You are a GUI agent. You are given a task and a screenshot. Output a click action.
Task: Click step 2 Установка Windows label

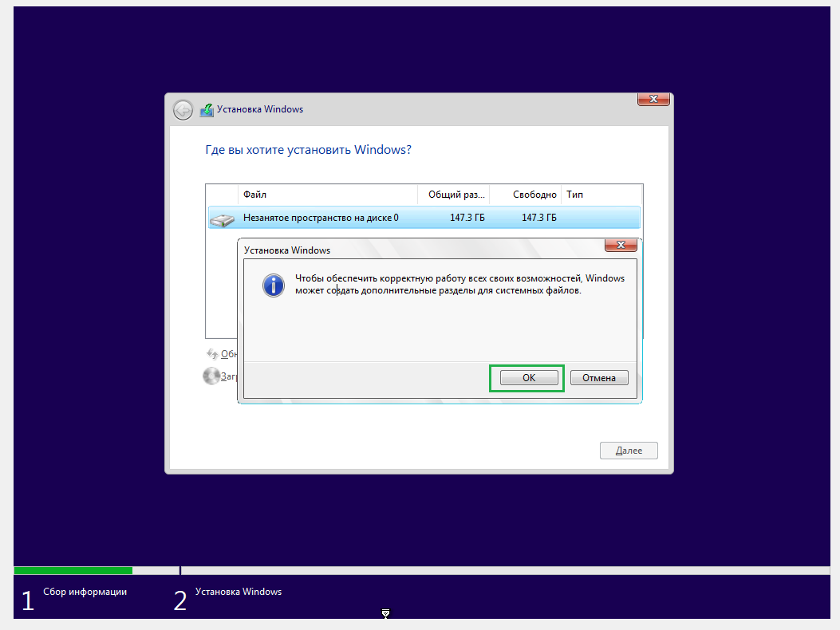pyautogui.click(x=239, y=592)
